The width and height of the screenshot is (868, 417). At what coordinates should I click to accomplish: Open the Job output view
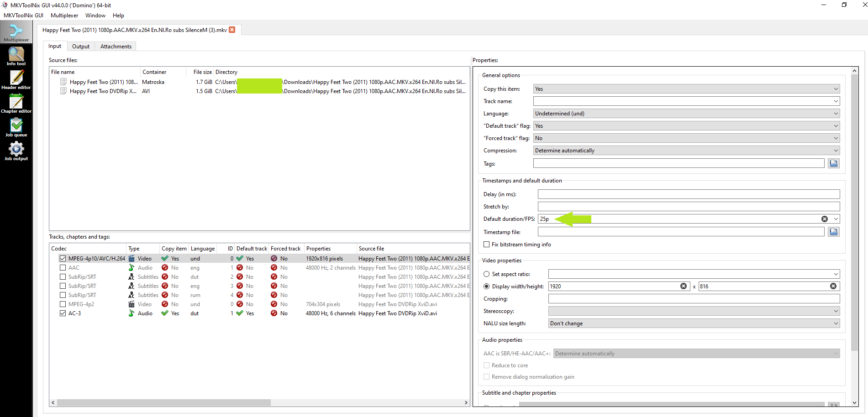pyautogui.click(x=16, y=151)
